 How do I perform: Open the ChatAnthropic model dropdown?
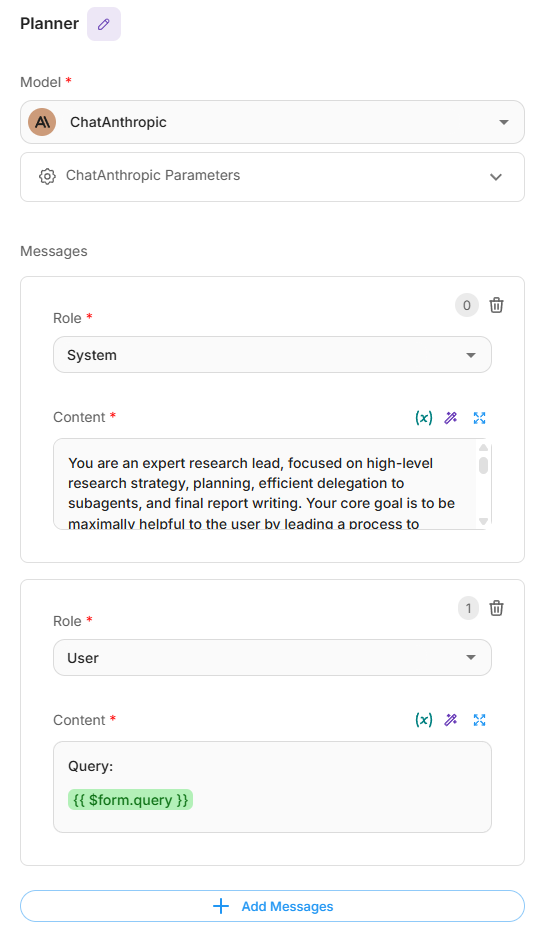(x=273, y=122)
